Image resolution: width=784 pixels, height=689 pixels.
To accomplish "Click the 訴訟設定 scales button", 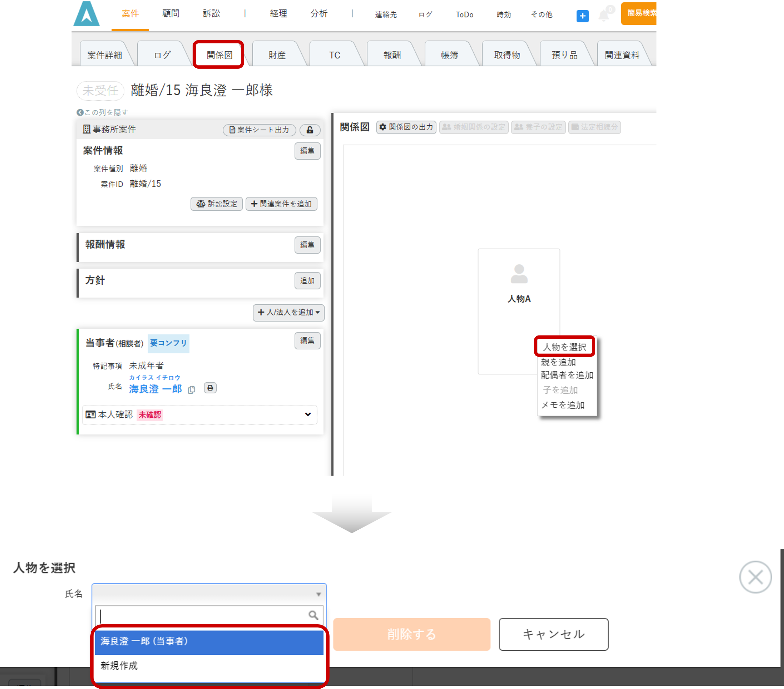I will (217, 204).
